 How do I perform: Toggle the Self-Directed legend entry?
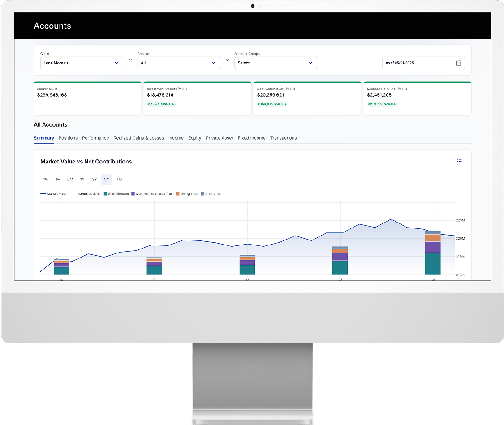[116, 194]
